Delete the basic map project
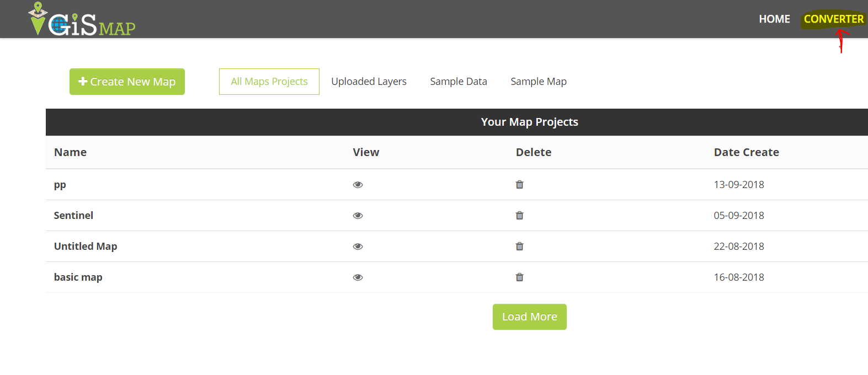 tap(519, 277)
